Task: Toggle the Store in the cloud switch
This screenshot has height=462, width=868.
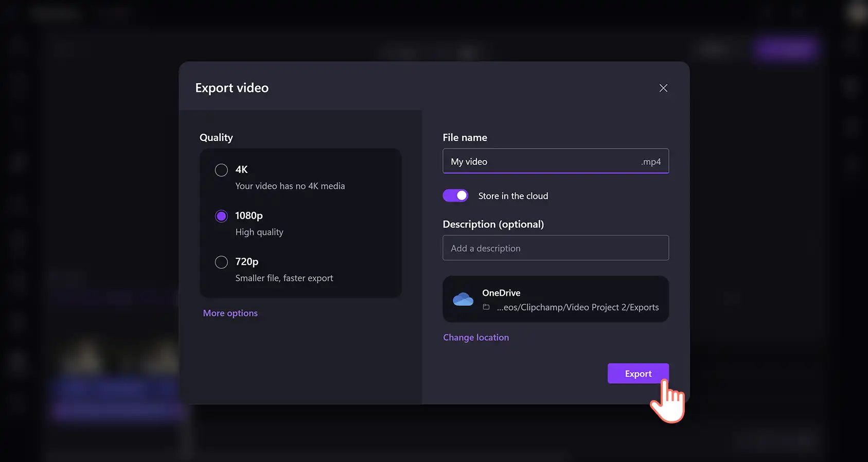Action: coord(455,196)
